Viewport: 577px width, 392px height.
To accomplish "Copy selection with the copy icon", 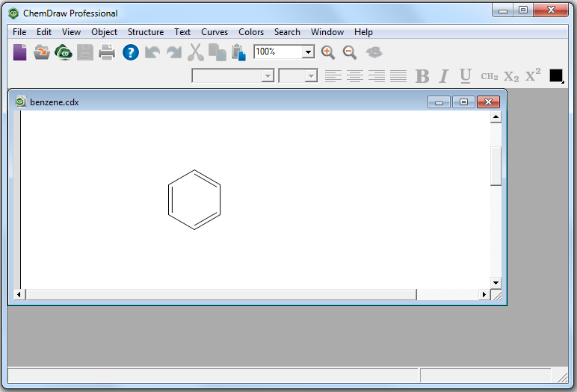I will coord(217,52).
